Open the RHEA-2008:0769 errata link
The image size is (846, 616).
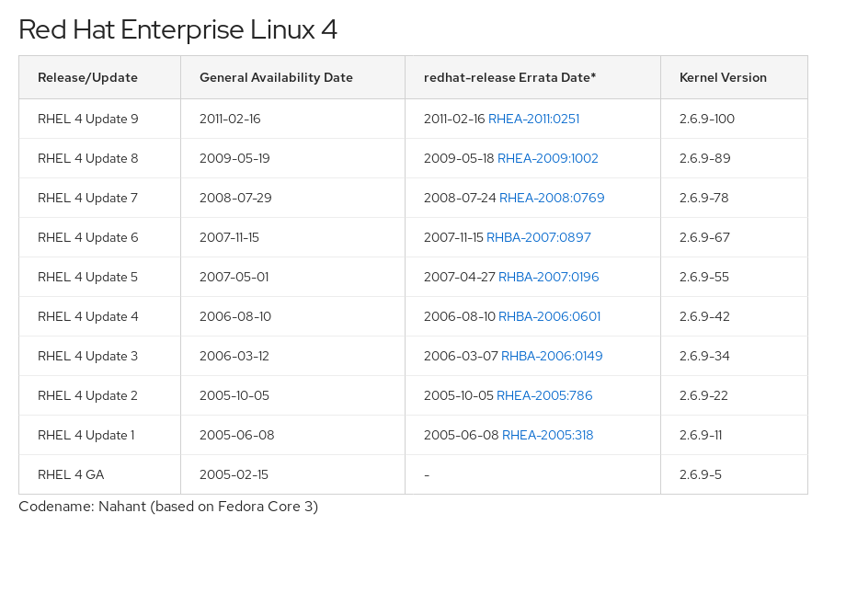pos(552,198)
